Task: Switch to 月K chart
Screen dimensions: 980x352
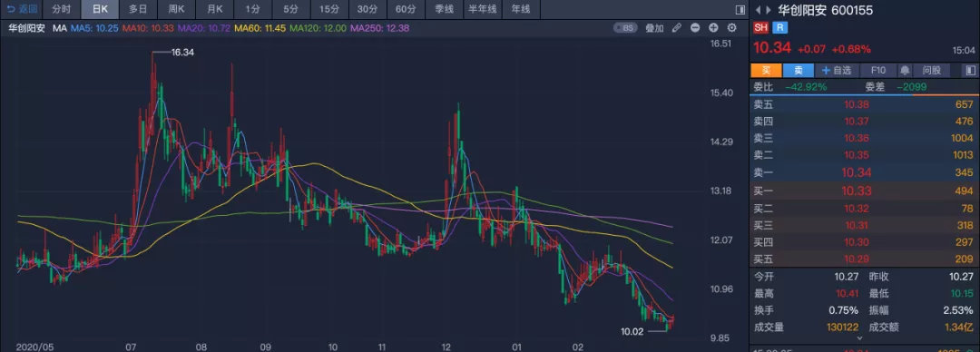Action: pyautogui.click(x=214, y=9)
